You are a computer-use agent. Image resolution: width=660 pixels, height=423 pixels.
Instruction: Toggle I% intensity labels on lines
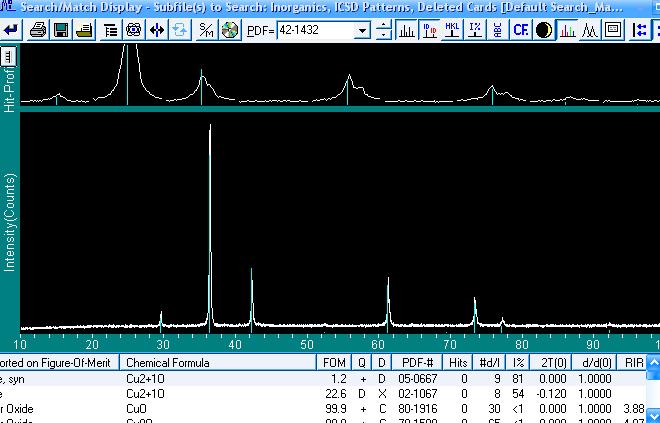tap(474, 30)
